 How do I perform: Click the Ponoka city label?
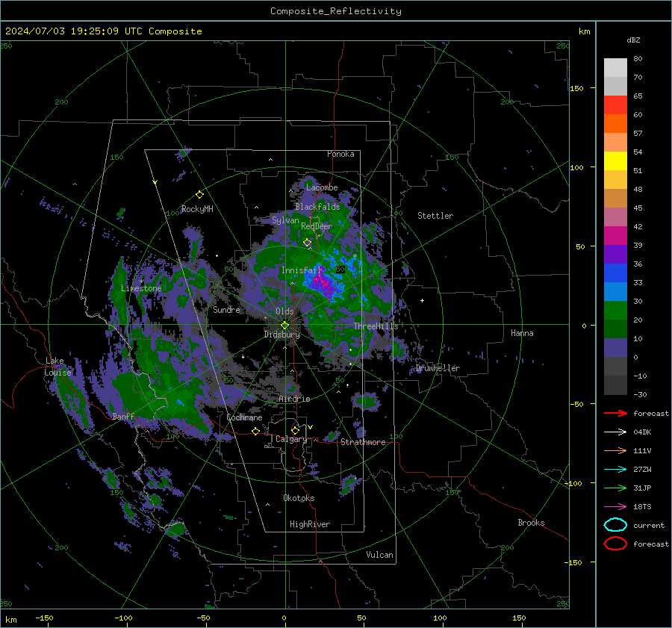(340, 154)
